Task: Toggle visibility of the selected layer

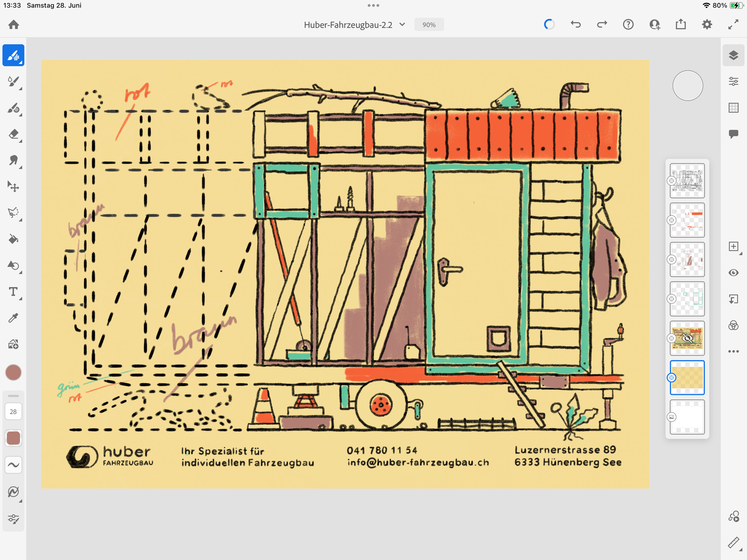Action: click(733, 273)
